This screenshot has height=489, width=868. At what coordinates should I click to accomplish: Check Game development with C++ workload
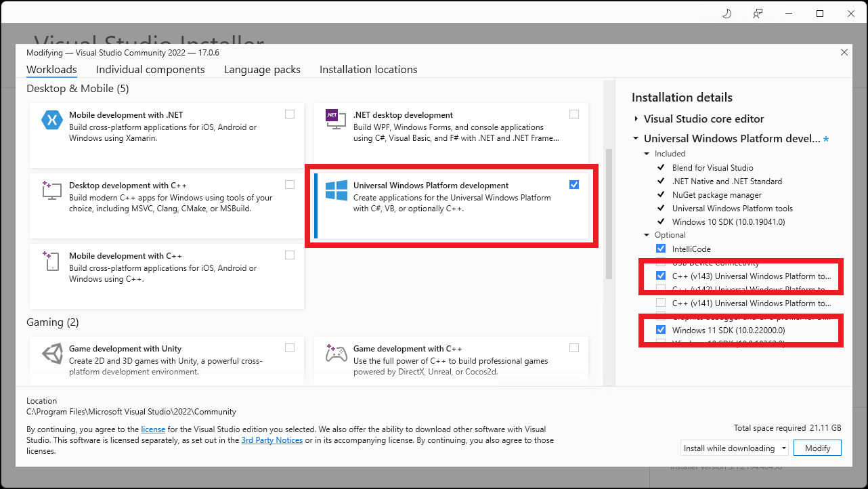pyautogui.click(x=574, y=348)
